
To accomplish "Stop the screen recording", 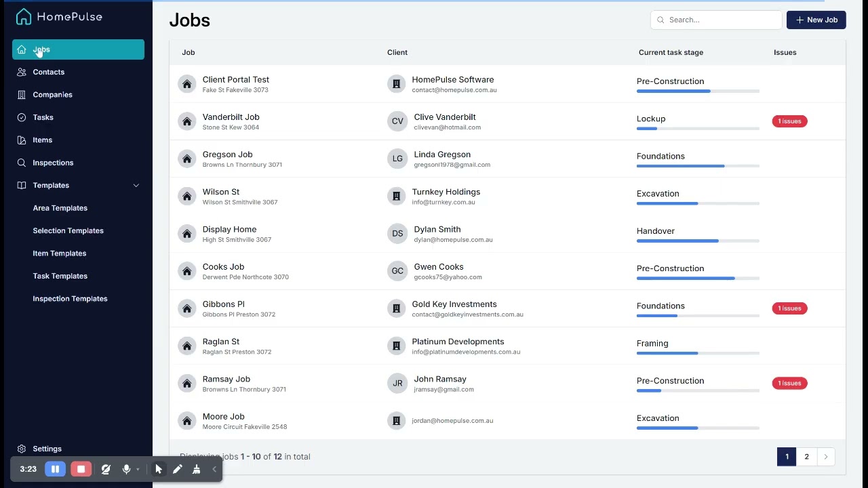I will click(x=81, y=469).
